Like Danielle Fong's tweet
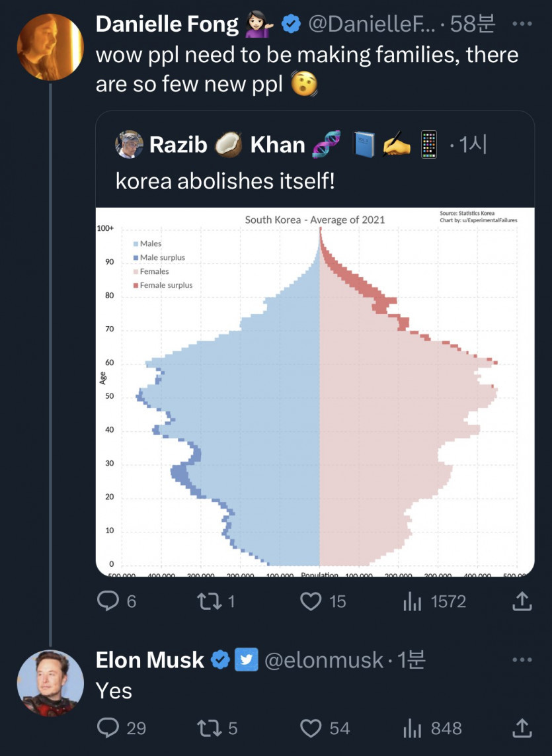552x756 pixels. [x=311, y=601]
